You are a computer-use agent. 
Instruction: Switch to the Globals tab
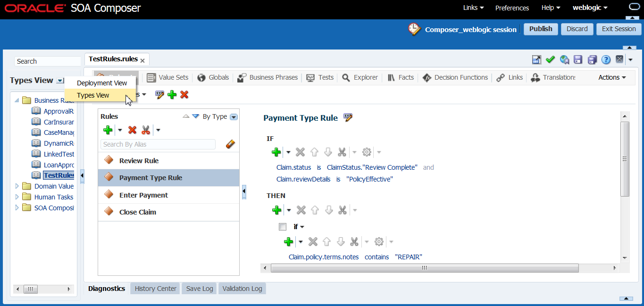pyautogui.click(x=213, y=77)
